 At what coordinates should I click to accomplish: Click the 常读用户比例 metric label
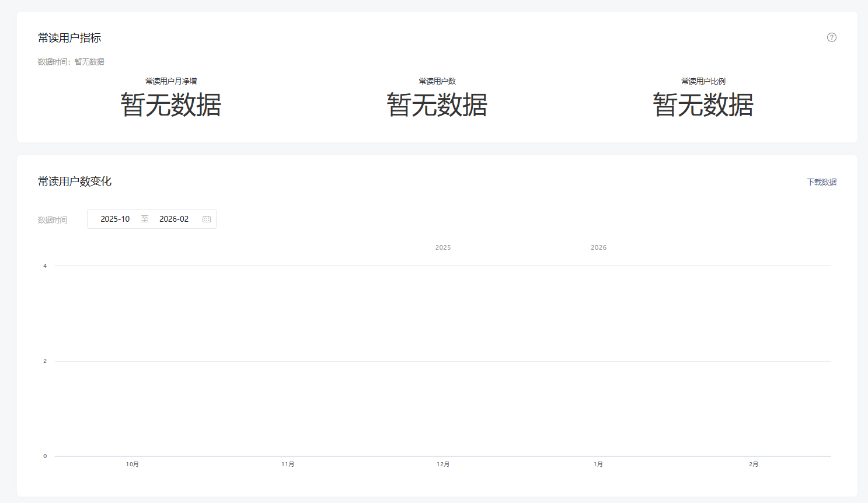[x=703, y=81]
